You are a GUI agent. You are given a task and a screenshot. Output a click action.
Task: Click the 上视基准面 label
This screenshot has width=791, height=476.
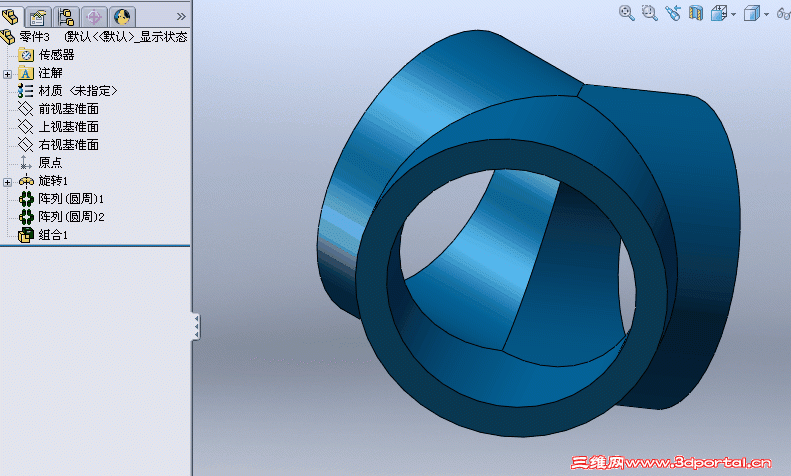69,127
